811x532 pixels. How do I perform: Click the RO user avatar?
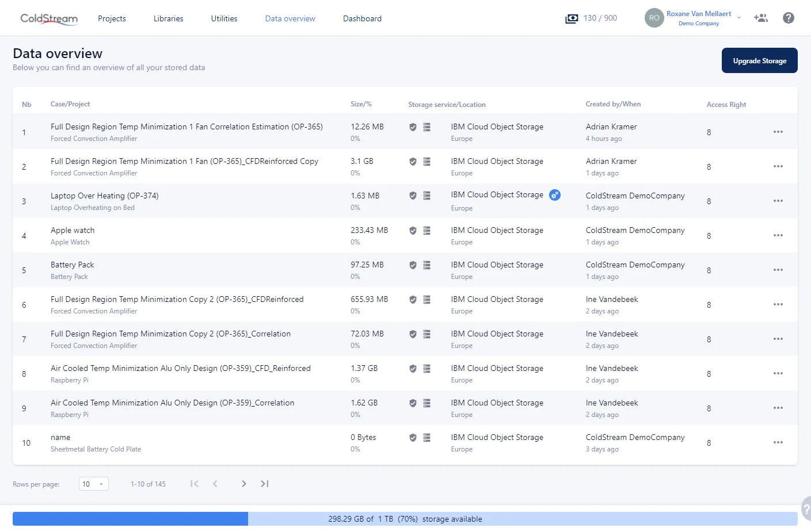coord(654,18)
